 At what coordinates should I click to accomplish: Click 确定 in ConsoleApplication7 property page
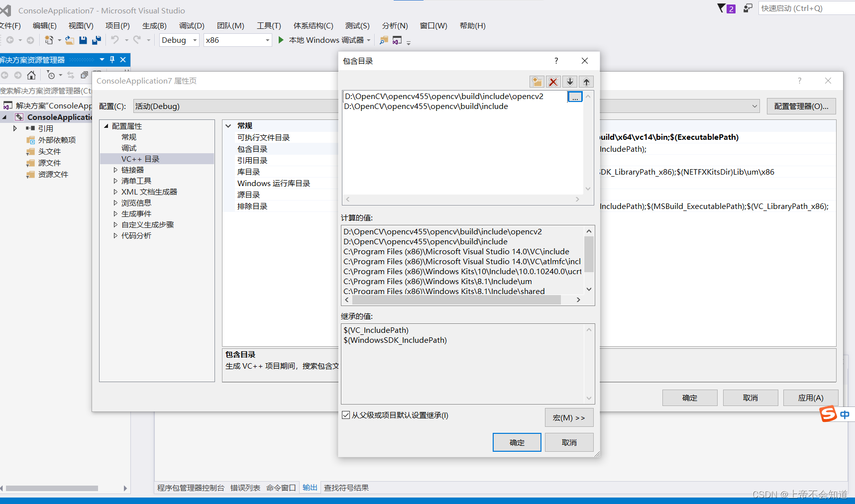pyautogui.click(x=690, y=398)
